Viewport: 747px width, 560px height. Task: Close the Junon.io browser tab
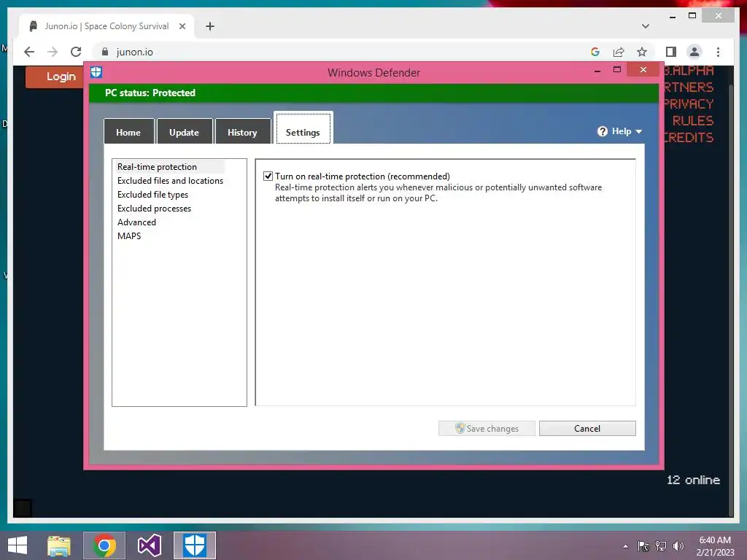(182, 26)
